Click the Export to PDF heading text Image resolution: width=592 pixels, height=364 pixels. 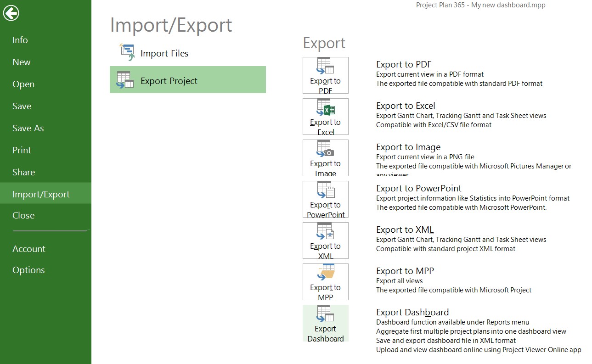pyautogui.click(x=404, y=64)
